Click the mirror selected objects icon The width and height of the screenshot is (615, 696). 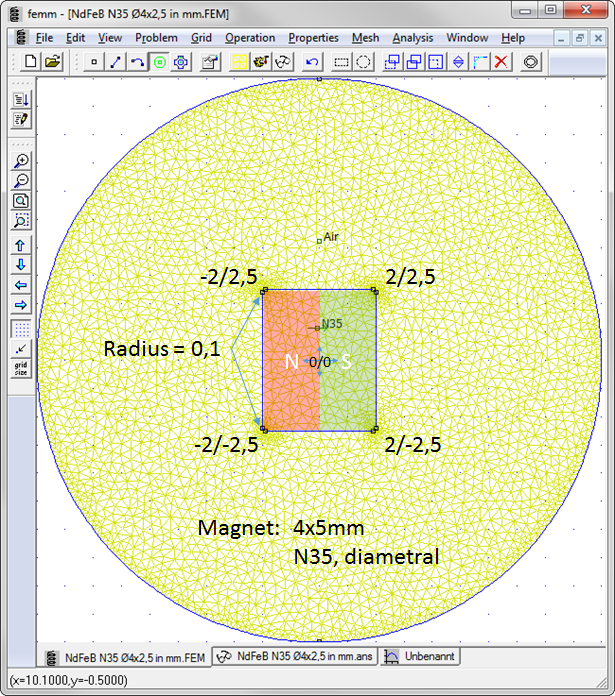(458, 62)
